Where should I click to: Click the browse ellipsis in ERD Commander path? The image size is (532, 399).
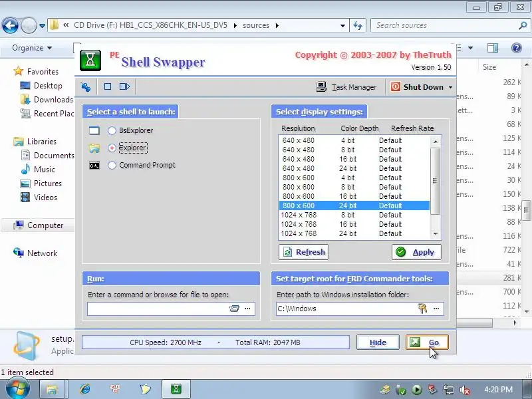click(x=436, y=309)
